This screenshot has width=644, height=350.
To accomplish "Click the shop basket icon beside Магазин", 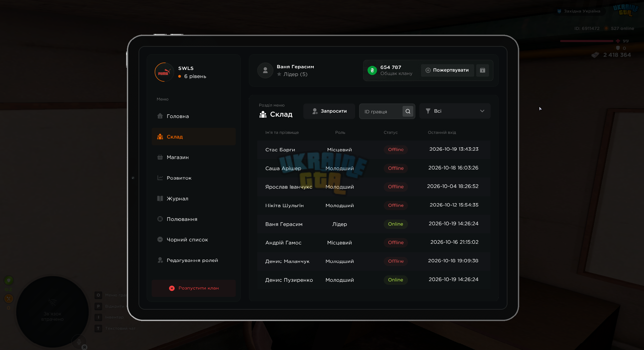I will tap(160, 157).
